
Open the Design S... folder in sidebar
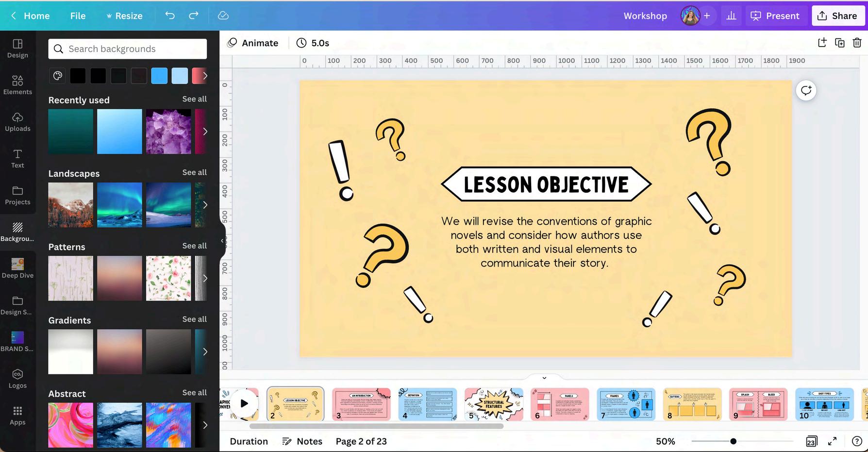[x=17, y=305]
